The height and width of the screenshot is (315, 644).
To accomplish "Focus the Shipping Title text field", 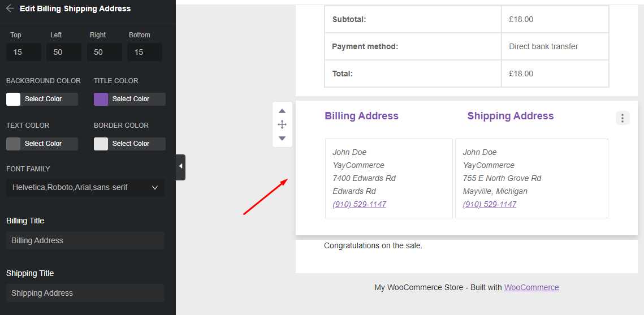I will click(85, 293).
